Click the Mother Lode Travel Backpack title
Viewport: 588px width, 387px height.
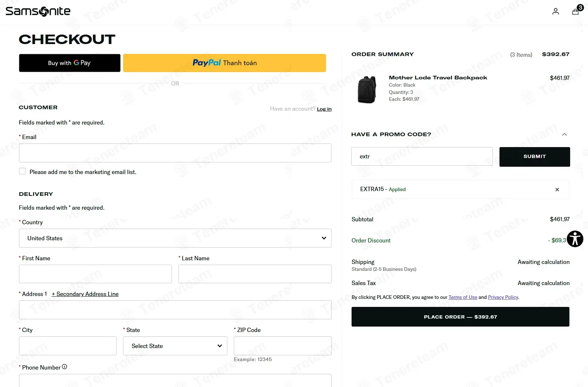(438, 78)
